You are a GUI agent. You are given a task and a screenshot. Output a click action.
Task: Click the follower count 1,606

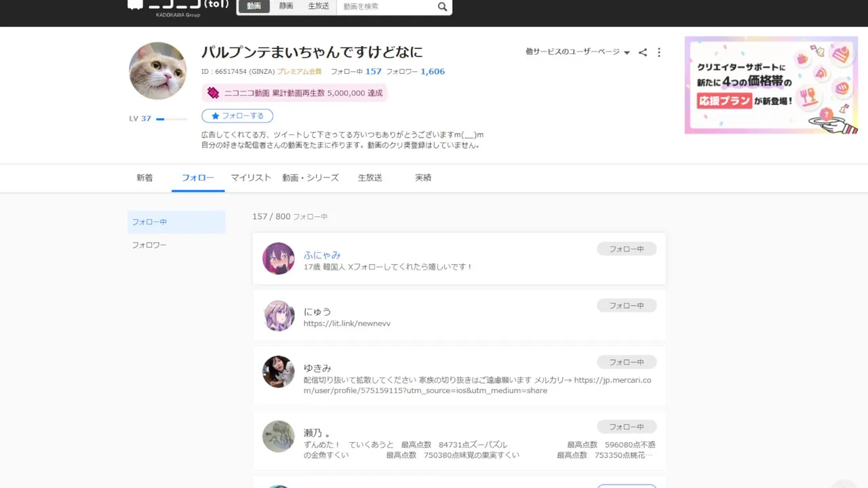tap(433, 71)
